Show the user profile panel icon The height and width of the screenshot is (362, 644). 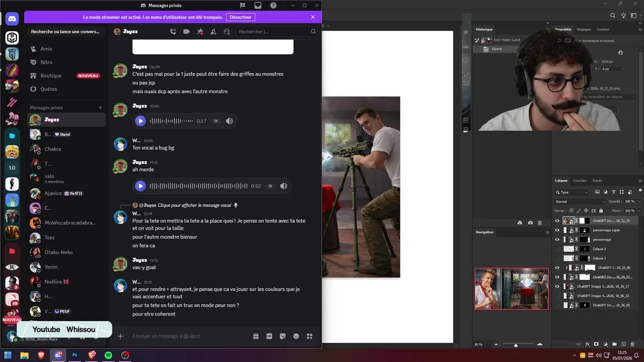(x=227, y=32)
